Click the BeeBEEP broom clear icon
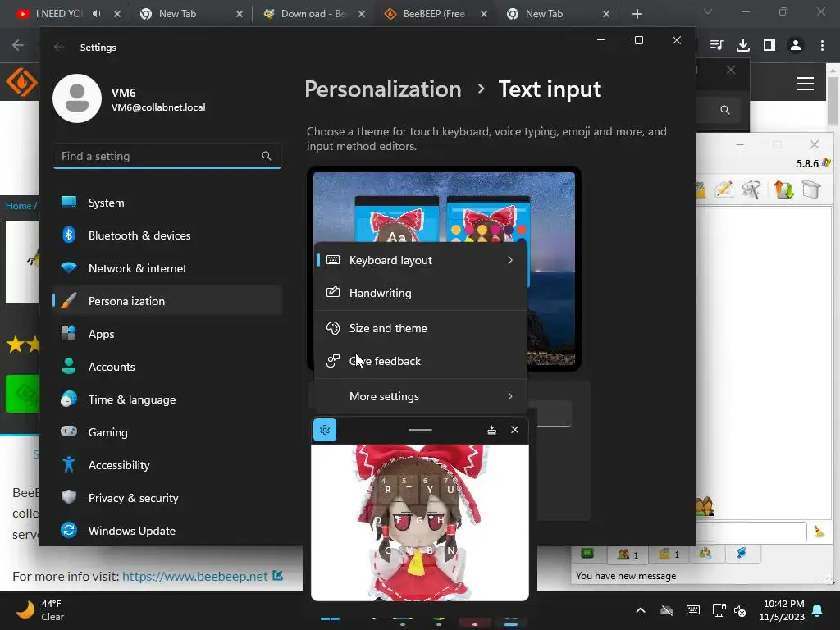840x630 pixels. pyautogui.click(x=819, y=531)
